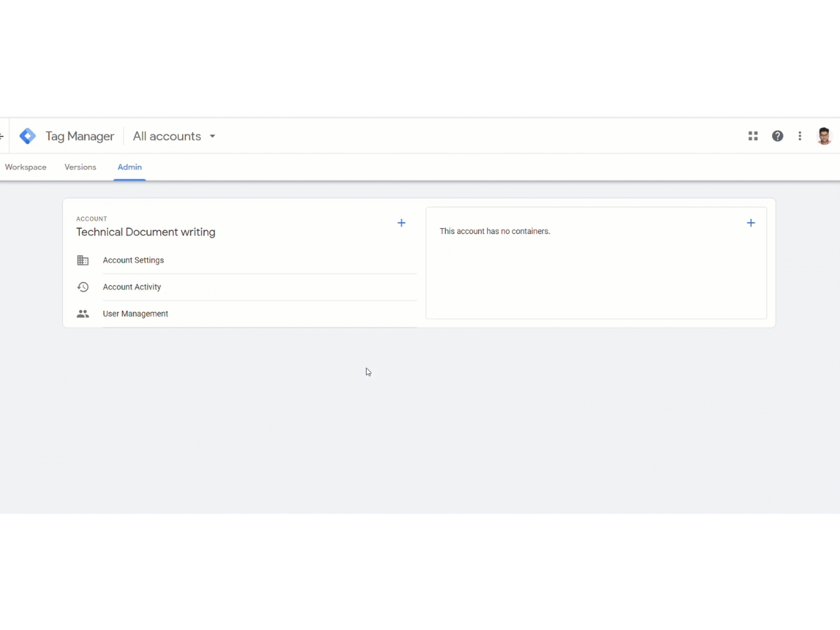The width and height of the screenshot is (840, 630).
Task: Click the User Management people icon
Action: pos(83,314)
